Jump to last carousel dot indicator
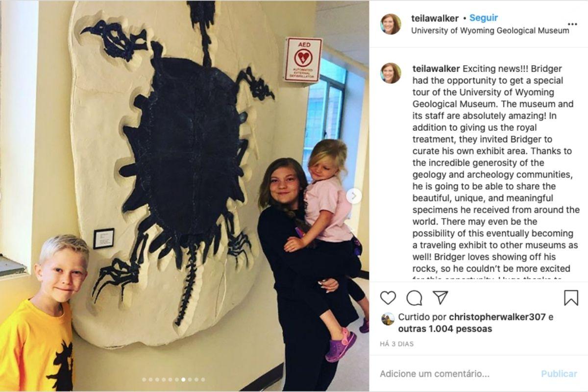The image size is (588, 392). [203, 379]
